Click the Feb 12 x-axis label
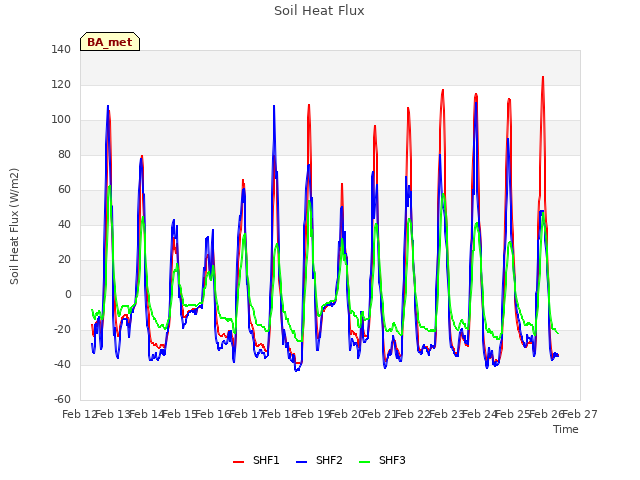Screen dimensions: 640x480 [x=80, y=414]
